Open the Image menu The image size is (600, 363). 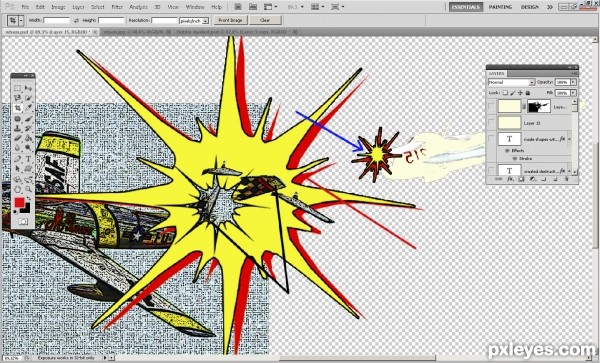58,7
